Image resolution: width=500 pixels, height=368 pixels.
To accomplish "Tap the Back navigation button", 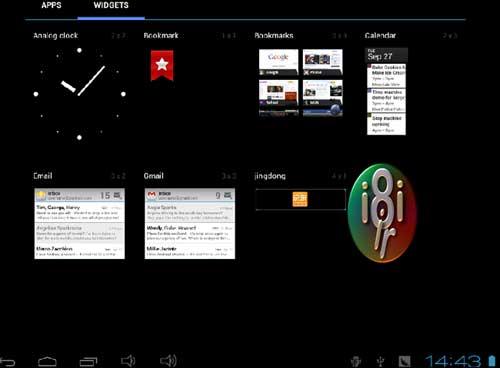I will pyautogui.click(x=8, y=361).
